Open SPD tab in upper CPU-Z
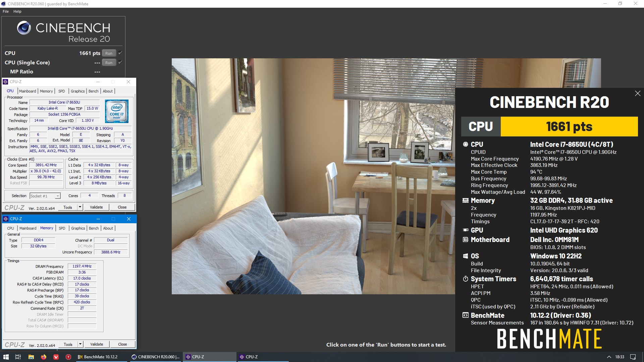Viewport: 644px width, 362px height. [62, 91]
